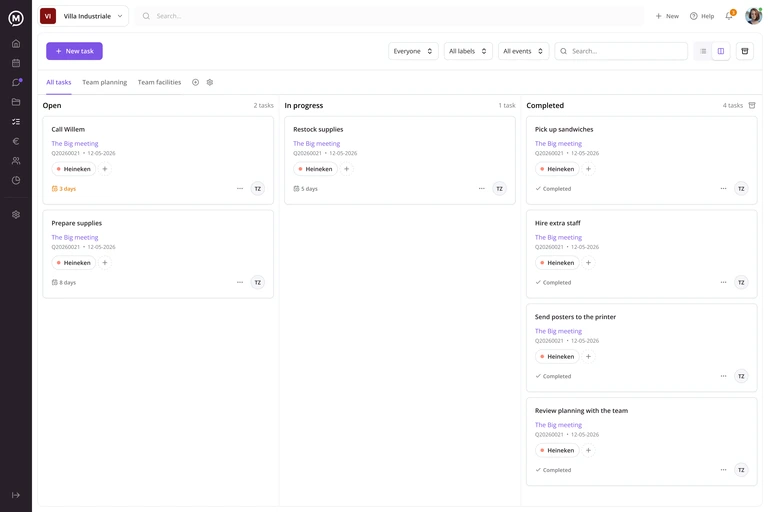Open Help in the top bar
The image size is (768, 512).
tap(702, 16)
